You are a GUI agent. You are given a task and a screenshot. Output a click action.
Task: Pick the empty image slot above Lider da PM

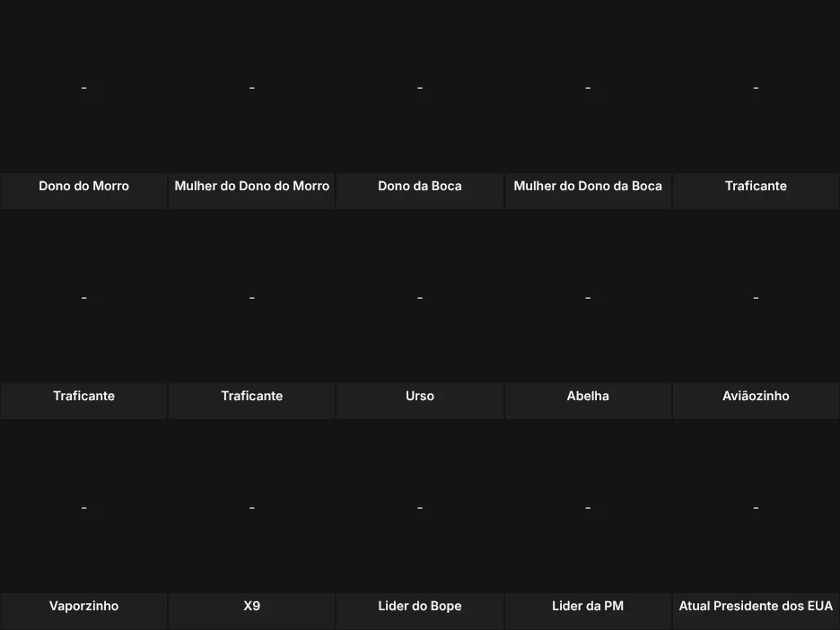(588, 507)
